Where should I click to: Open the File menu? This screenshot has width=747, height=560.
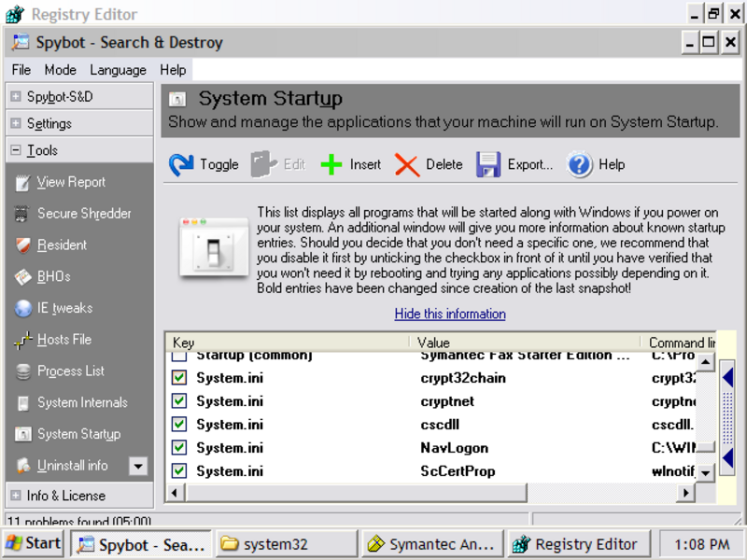click(21, 70)
